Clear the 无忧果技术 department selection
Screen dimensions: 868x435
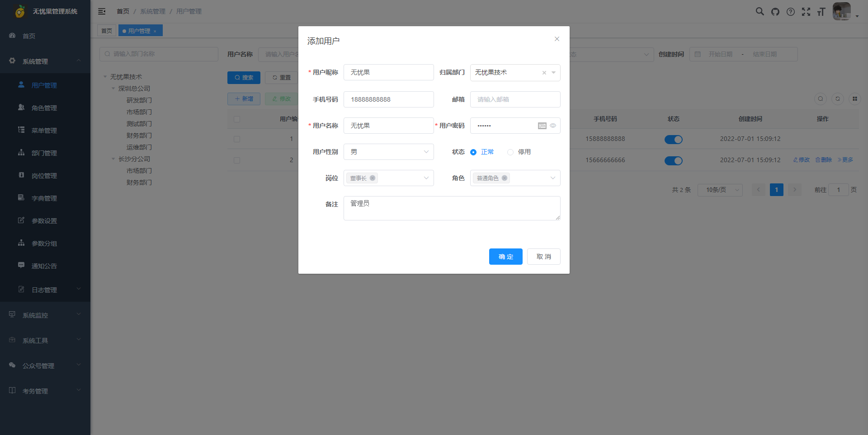[x=544, y=73]
